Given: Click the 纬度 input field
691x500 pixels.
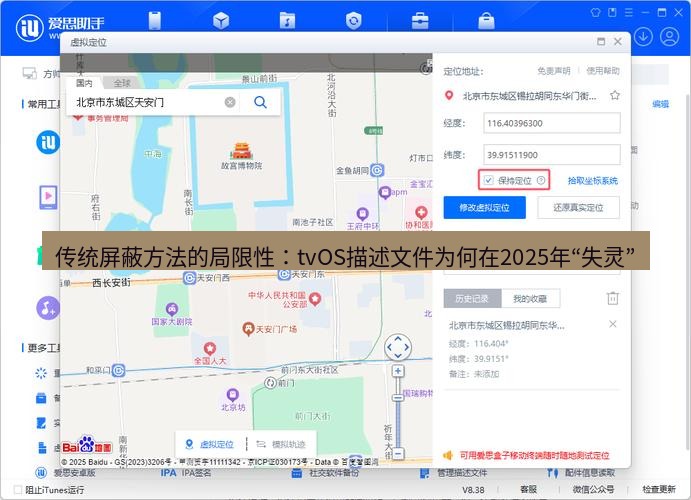Looking at the screenshot, I should (552, 155).
